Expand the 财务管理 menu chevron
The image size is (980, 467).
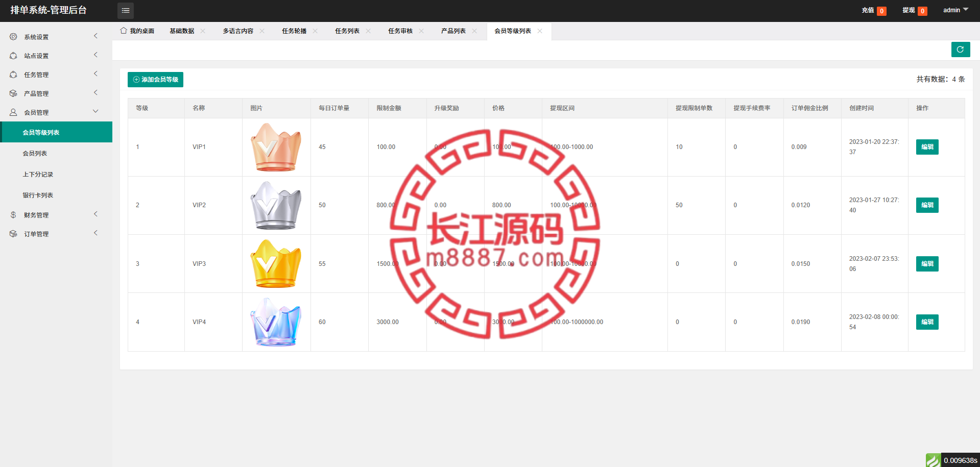click(95, 214)
